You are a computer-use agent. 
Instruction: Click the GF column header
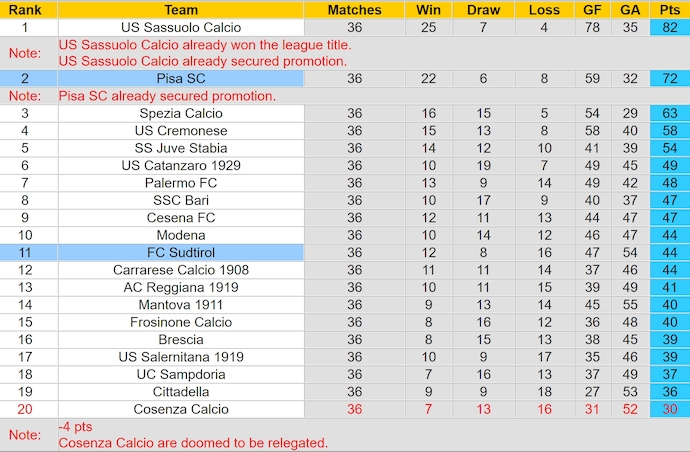coord(592,10)
